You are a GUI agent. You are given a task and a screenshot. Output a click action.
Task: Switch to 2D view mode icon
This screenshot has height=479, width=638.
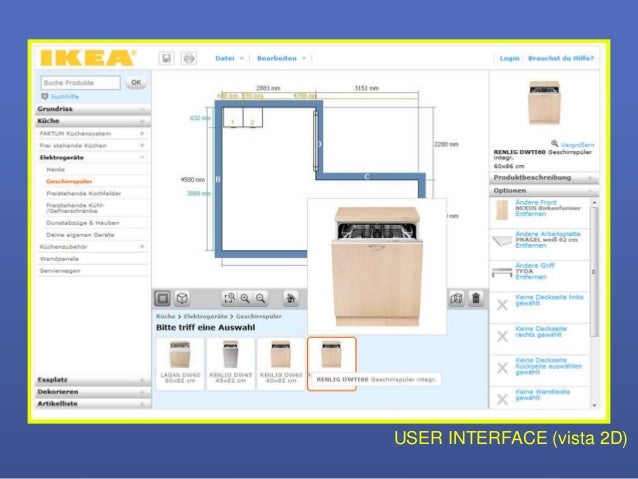click(163, 298)
